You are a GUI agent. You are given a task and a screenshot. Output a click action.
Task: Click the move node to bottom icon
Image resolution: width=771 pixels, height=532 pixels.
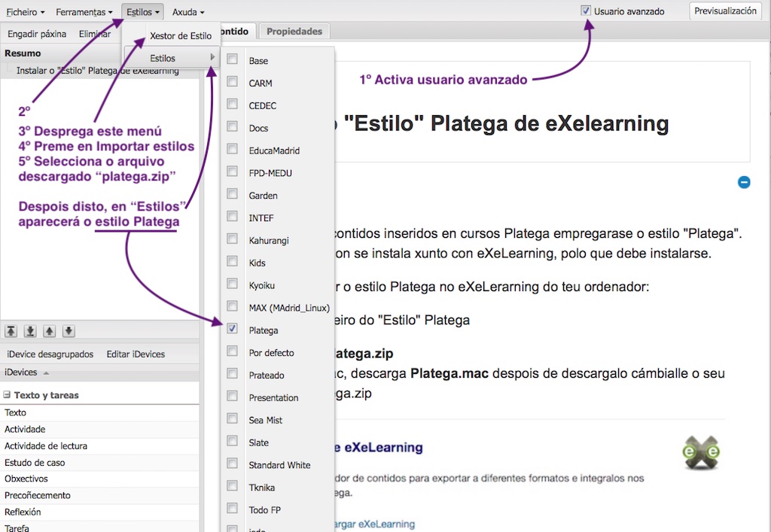tap(30, 331)
